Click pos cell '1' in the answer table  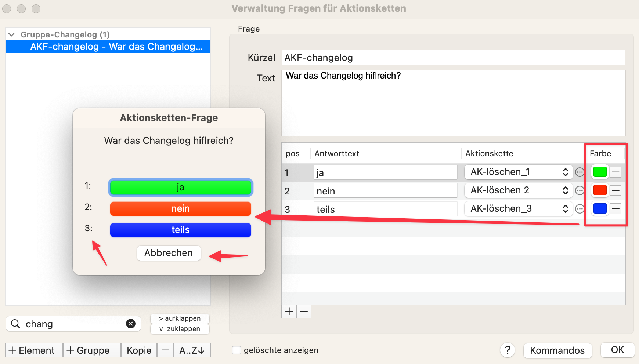click(x=287, y=173)
